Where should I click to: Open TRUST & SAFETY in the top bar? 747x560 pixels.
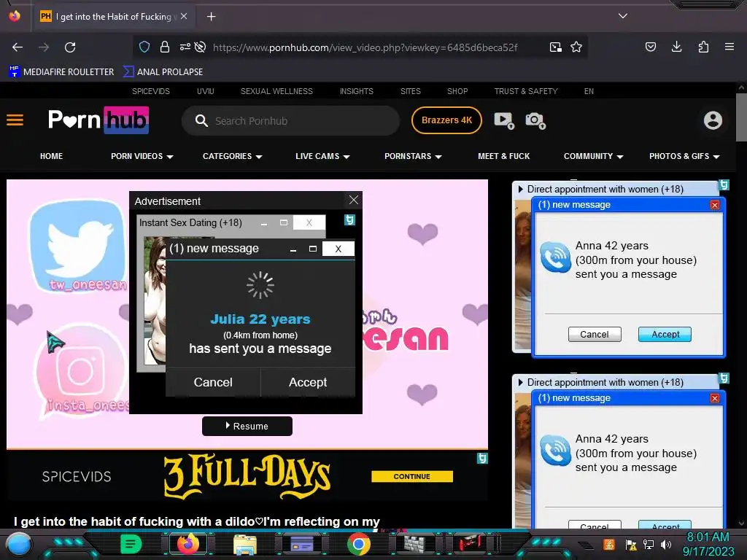(526, 91)
